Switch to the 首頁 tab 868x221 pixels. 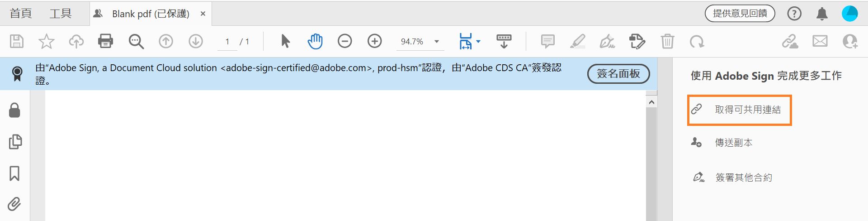[21, 14]
